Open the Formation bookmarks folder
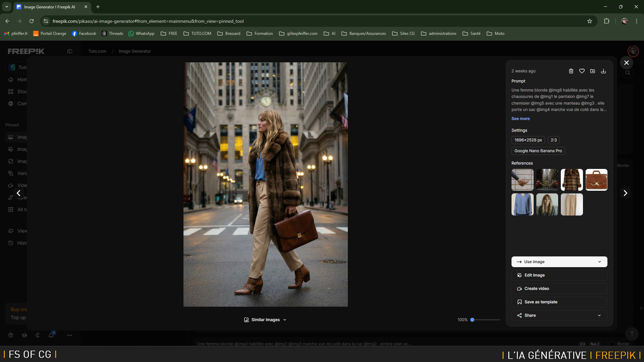The height and width of the screenshot is (362, 644). pos(260,34)
